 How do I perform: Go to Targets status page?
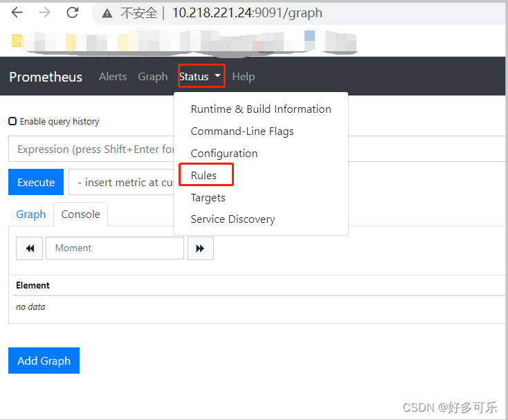208,198
